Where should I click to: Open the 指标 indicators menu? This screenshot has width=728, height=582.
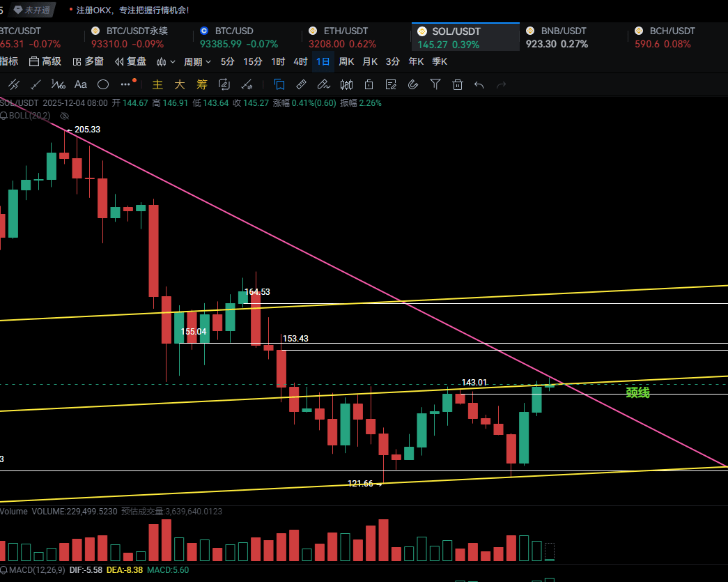coord(9,61)
